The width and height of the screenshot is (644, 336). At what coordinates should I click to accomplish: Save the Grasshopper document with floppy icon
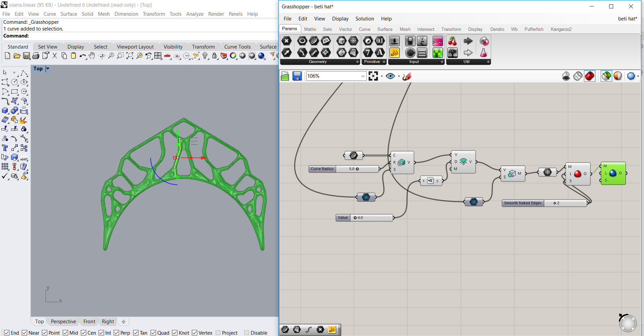(297, 76)
